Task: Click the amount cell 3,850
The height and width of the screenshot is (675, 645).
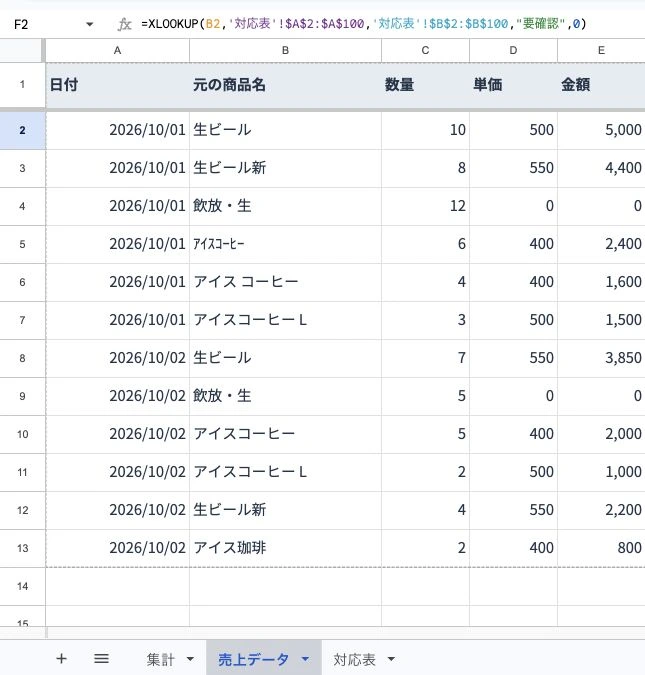Action: point(602,358)
